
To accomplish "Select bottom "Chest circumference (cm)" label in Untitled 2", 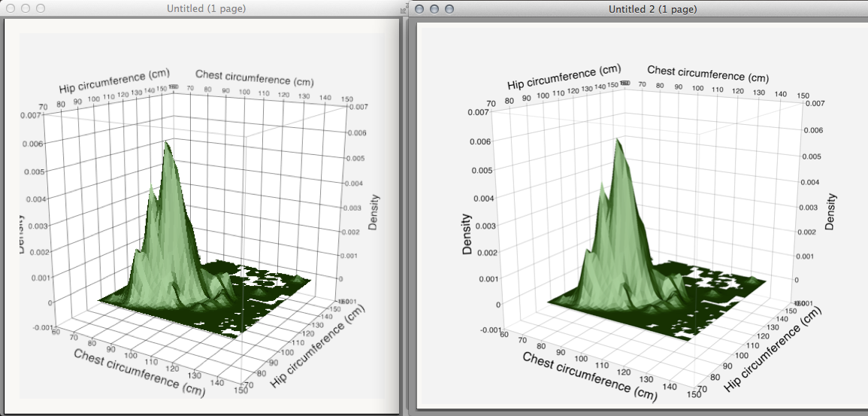I will point(590,375).
